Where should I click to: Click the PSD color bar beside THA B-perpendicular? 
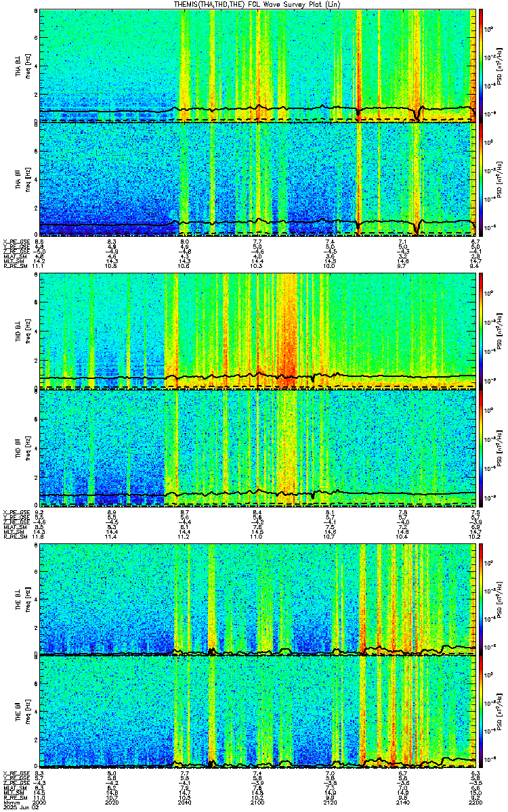point(482,66)
